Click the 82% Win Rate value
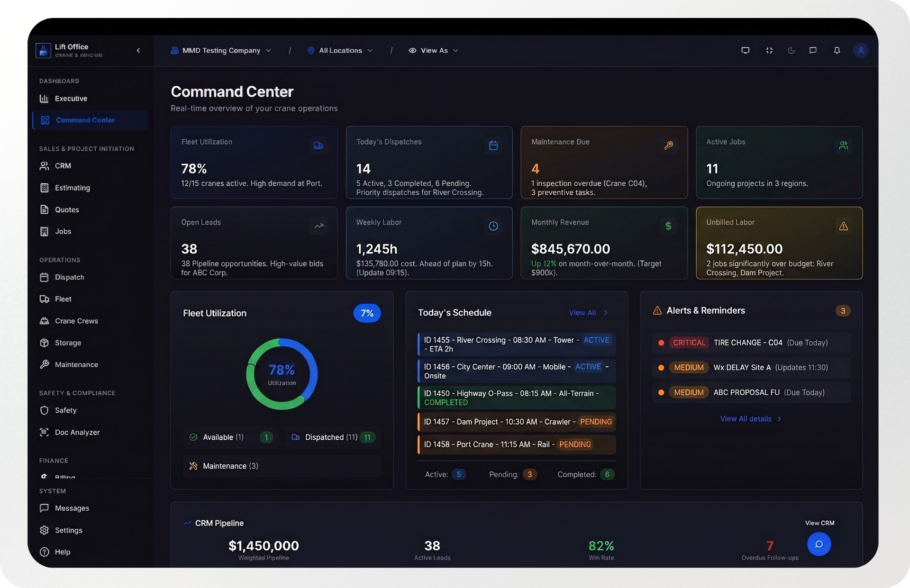Screen dimensions: 910x588 pos(601,546)
